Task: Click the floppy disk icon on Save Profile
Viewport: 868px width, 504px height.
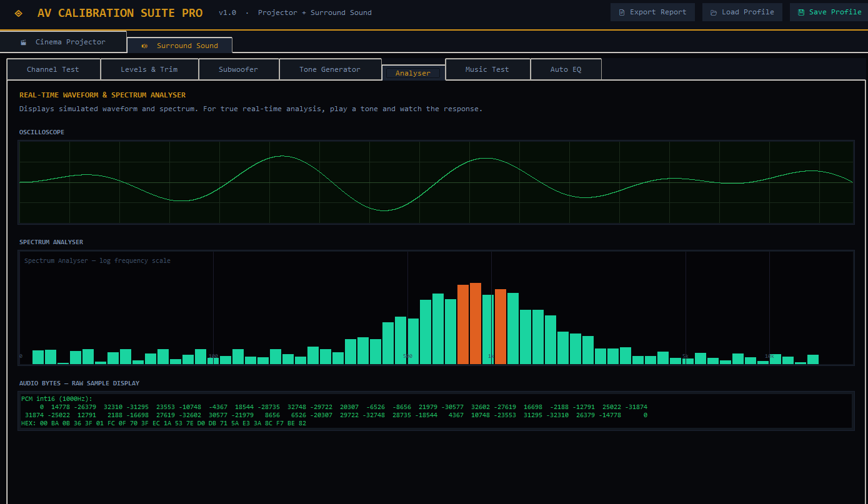Action: point(801,12)
